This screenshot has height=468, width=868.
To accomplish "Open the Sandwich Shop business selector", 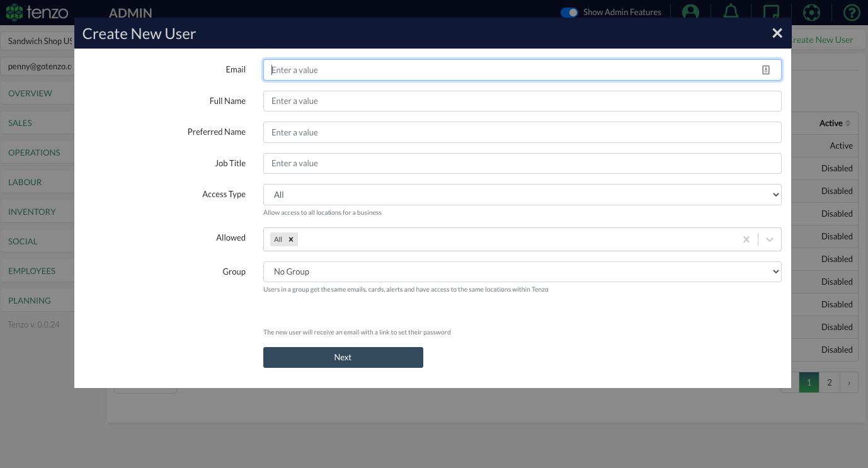I will tap(37, 41).
